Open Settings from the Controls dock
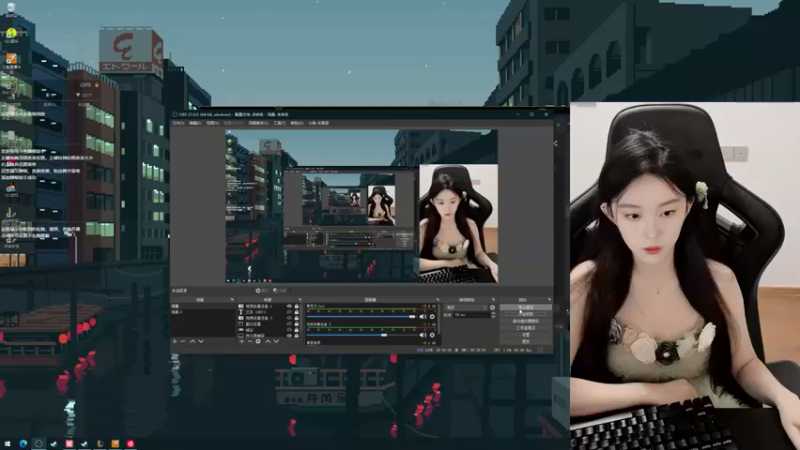This screenshot has width=800, height=450. pos(526,335)
